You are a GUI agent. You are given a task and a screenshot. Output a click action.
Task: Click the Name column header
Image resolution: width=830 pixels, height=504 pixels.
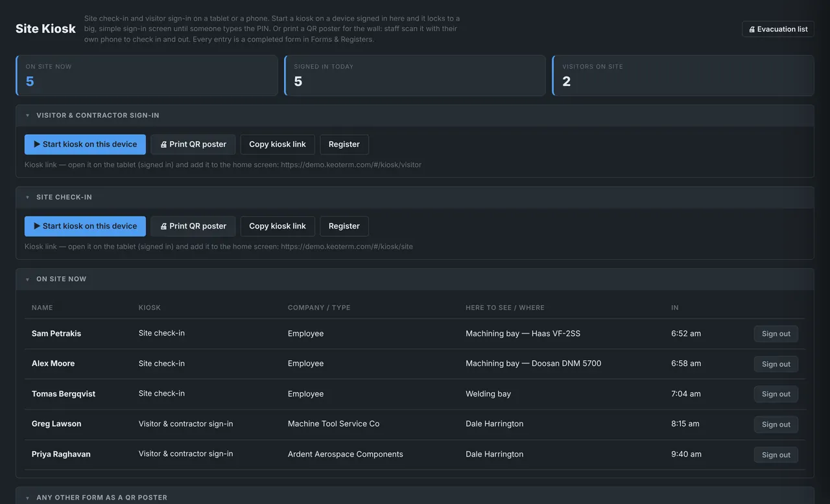(x=42, y=308)
